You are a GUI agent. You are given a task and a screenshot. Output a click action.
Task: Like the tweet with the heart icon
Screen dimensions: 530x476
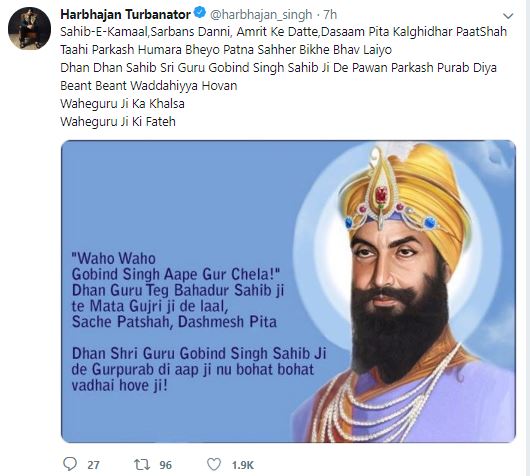point(214,465)
